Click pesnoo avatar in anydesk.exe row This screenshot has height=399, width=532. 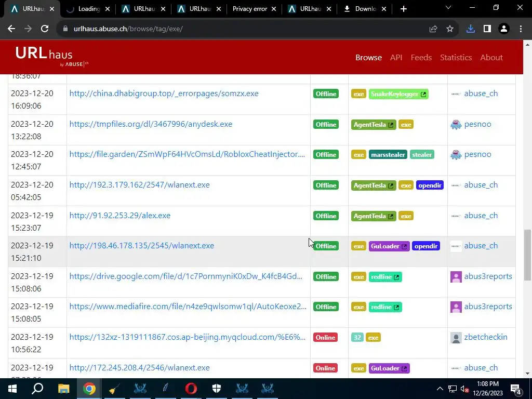click(456, 124)
